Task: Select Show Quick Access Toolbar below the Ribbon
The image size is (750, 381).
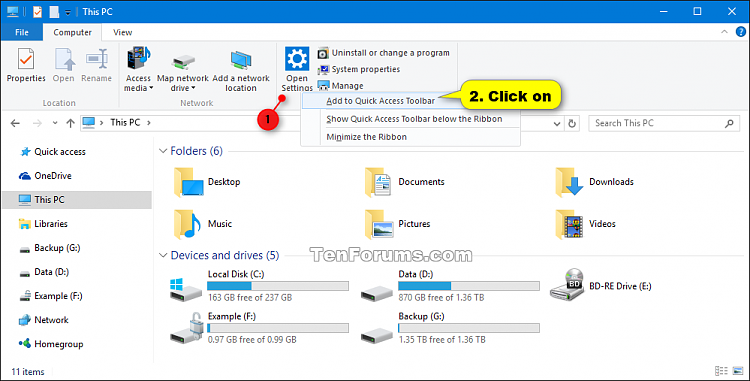Action: 414,119
